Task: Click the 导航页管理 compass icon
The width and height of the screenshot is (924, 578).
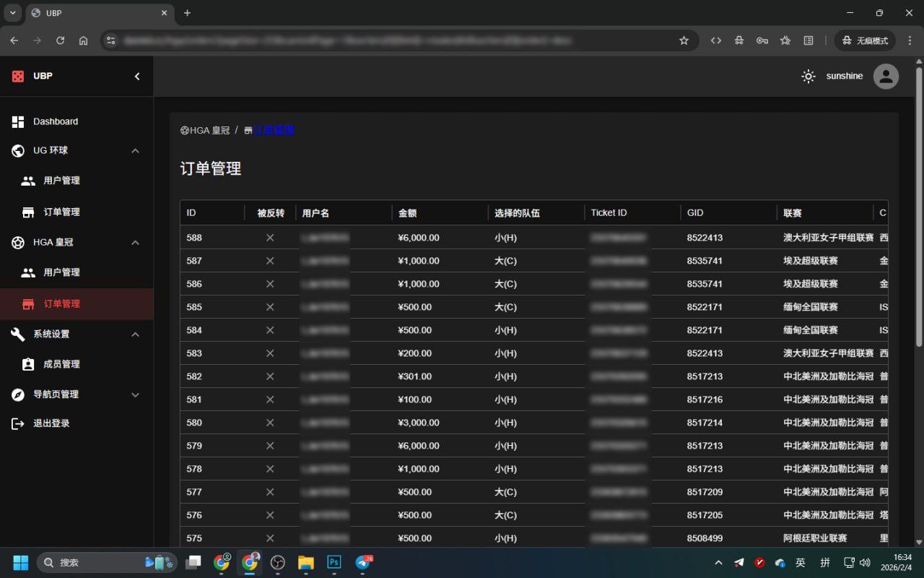Action: click(17, 394)
